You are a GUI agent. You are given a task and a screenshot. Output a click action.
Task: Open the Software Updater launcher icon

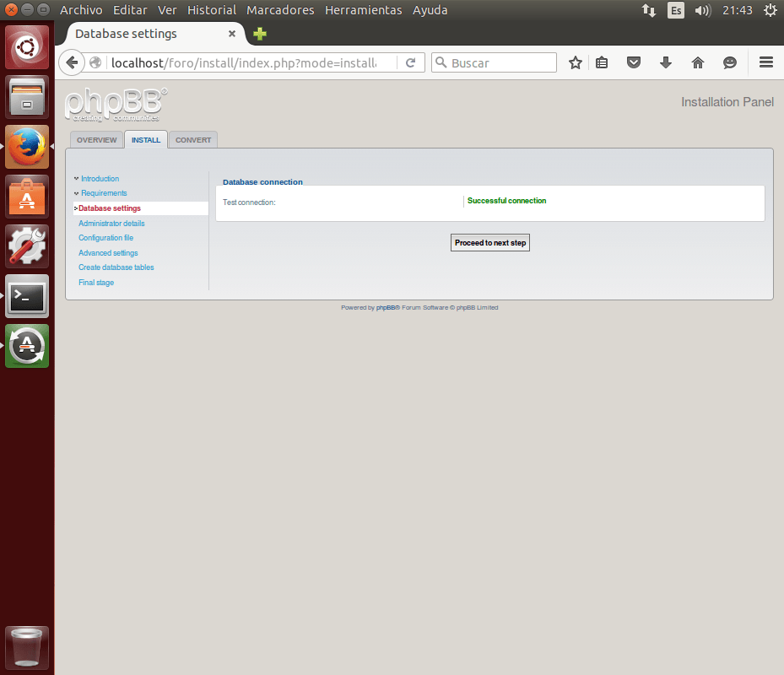pyautogui.click(x=27, y=346)
